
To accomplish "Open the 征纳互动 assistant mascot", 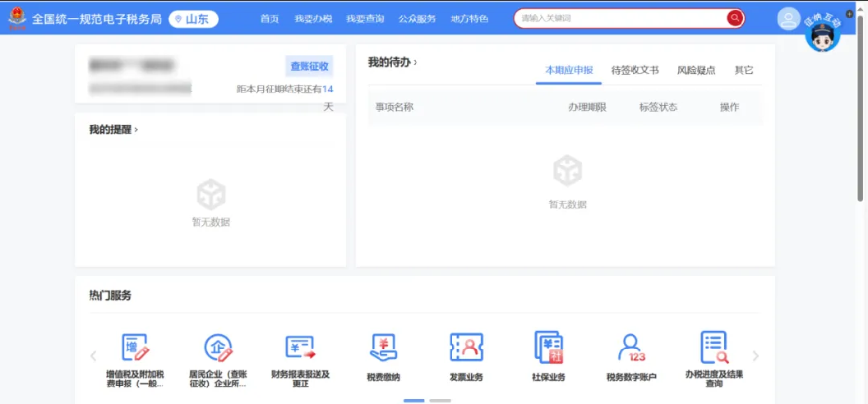I will pyautogui.click(x=823, y=34).
